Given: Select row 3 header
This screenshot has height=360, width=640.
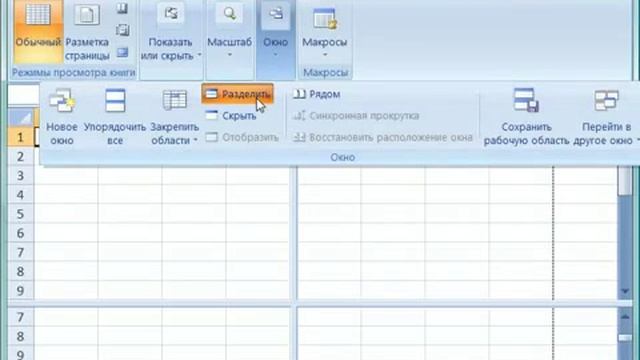Looking at the screenshot, I should click(20, 176).
